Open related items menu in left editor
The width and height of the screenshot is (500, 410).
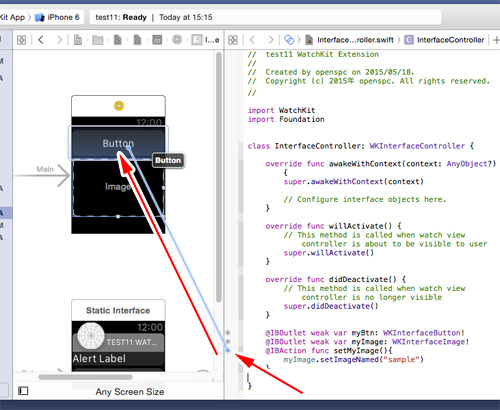(x=22, y=40)
